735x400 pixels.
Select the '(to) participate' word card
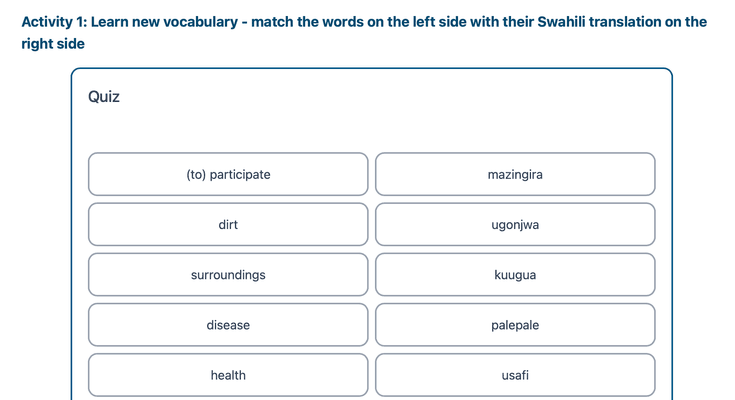click(228, 174)
